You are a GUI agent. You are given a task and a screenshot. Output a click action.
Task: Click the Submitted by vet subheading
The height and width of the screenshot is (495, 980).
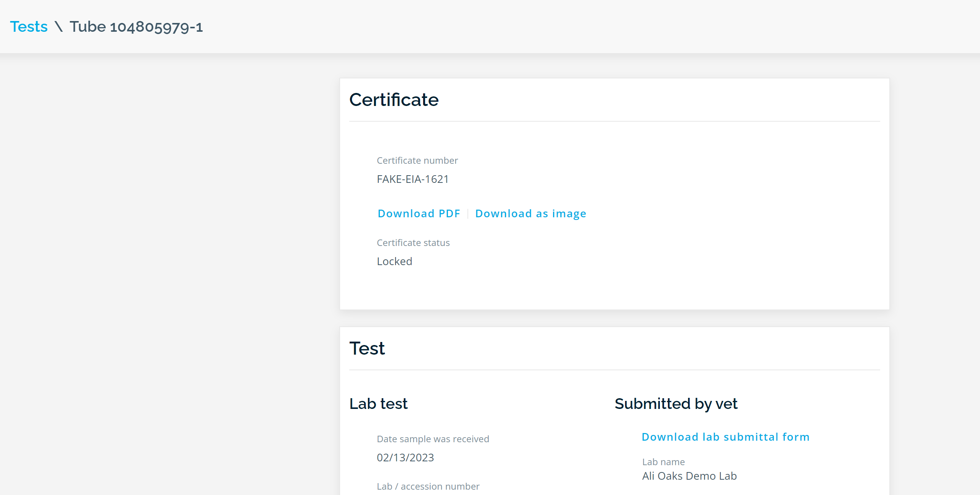pos(676,404)
